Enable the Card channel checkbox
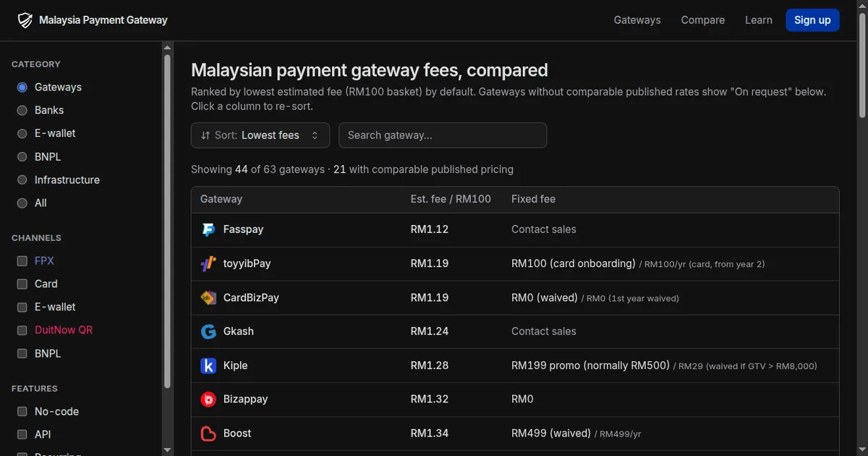 [22, 284]
